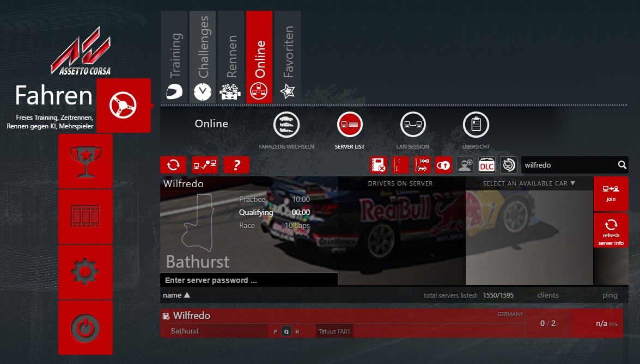Click the steering wheel Fahren icon
Viewport: 640px width, 364px height.
[123, 106]
